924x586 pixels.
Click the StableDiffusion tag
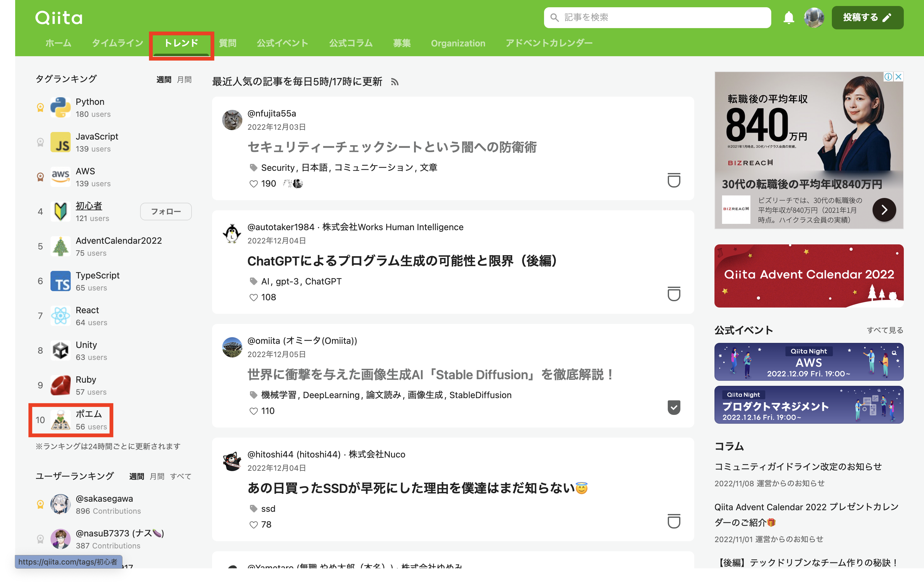coord(480,395)
